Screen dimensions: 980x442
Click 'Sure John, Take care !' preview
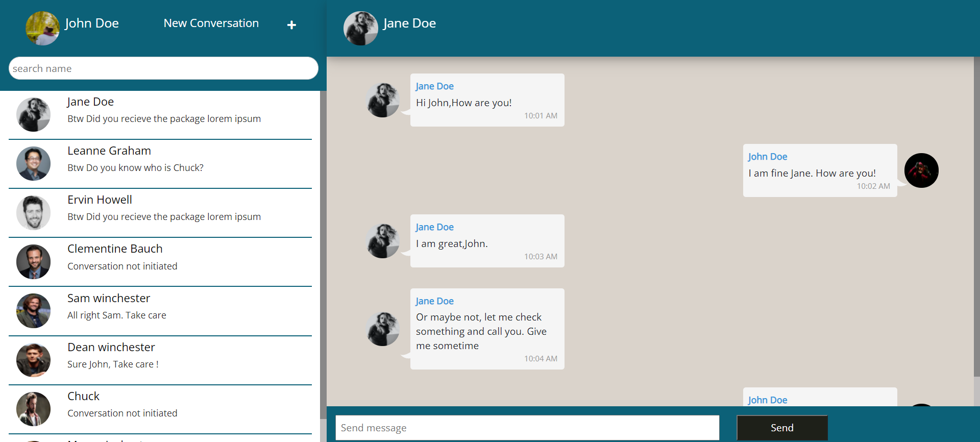(x=113, y=364)
